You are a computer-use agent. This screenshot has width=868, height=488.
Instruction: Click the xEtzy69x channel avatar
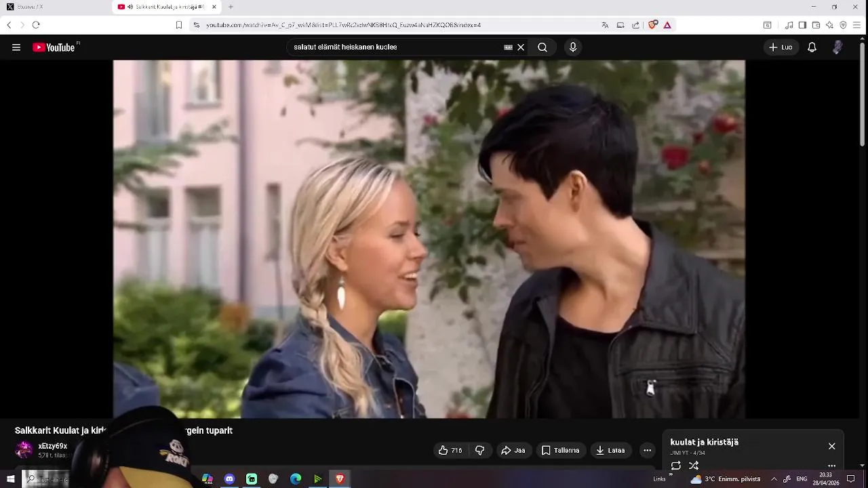(24, 449)
